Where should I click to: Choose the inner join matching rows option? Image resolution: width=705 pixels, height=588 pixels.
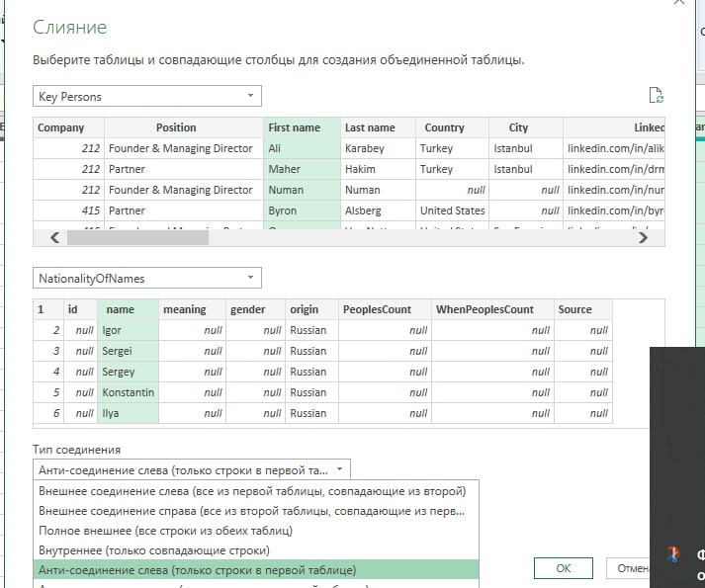point(256,550)
